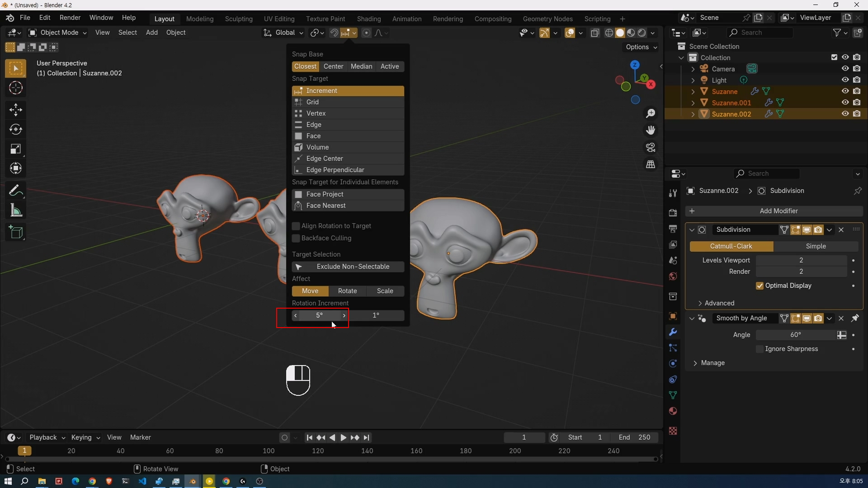Screen dimensions: 868x488
Task: Toggle Collection exclude checkbox
Action: pos(834,57)
